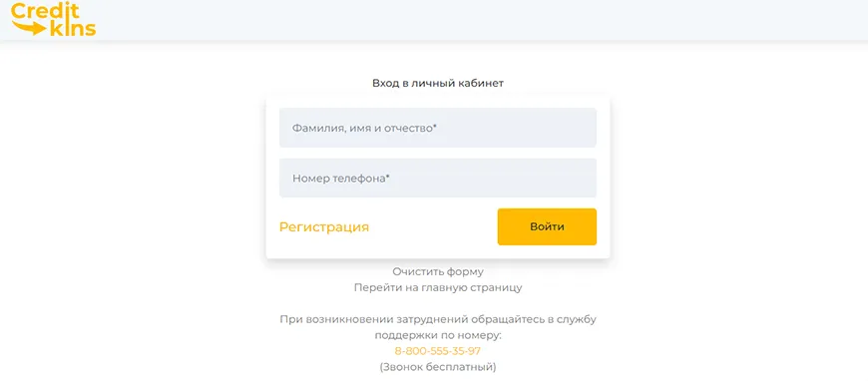The width and height of the screenshot is (868, 381).
Task: Click the Звонок бесплатный note
Action: point(438,367)
